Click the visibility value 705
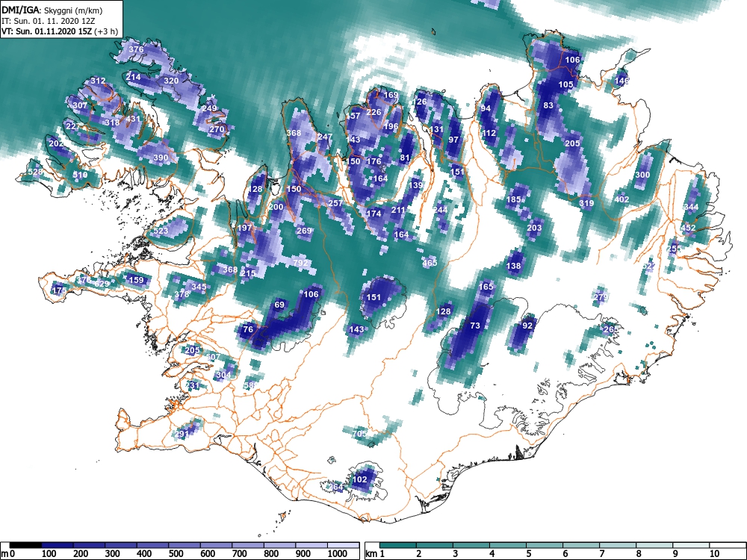Screen dimensions: 747x560 pos(360,434)
